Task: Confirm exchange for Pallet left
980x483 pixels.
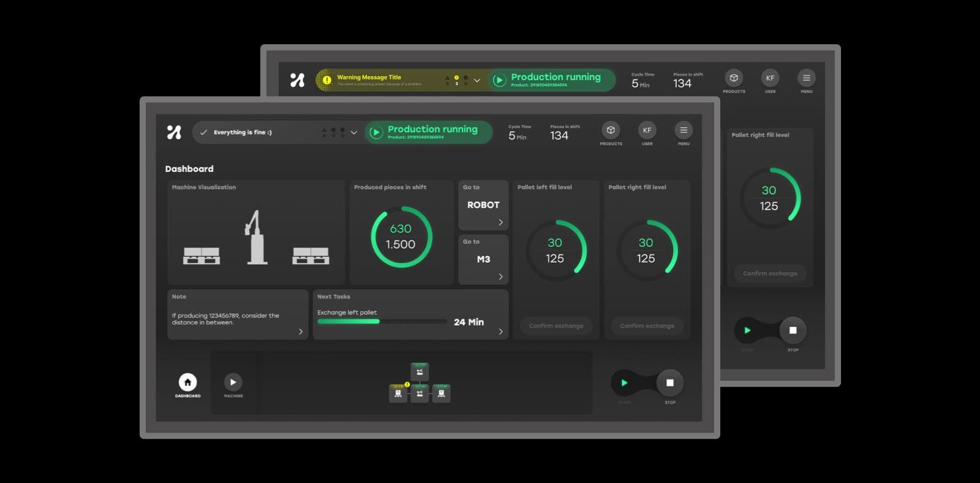Action: (556, 326)
